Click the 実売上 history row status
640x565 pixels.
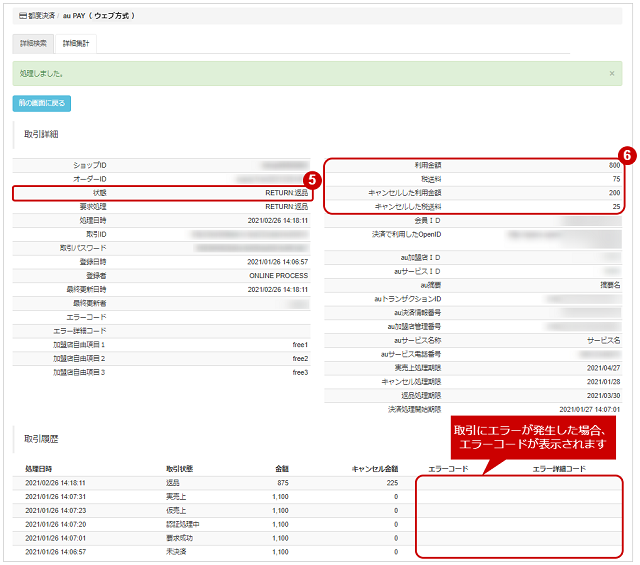(176, 496)
